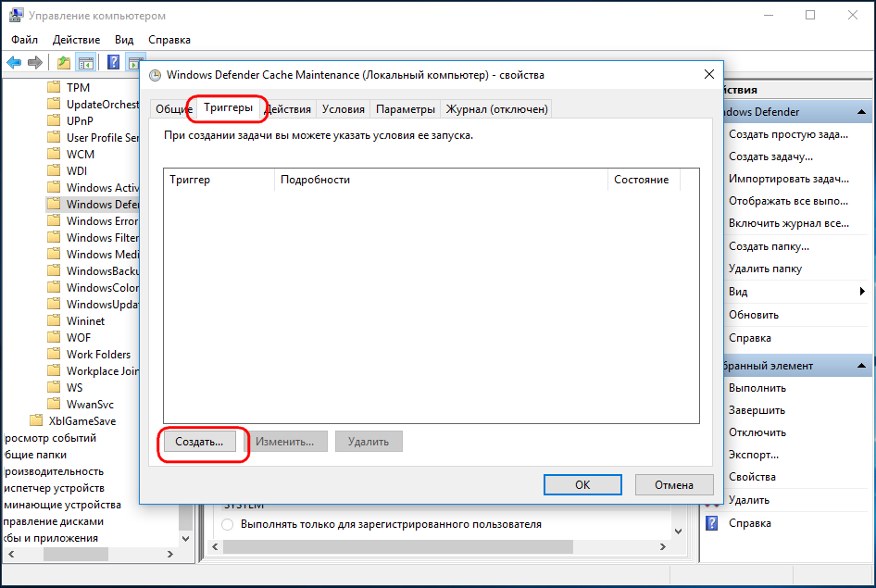Click the tree panel scroll right arrow
Image resolution: width=876 pixels, height=588 pixels.
click(x=170, y=554)
